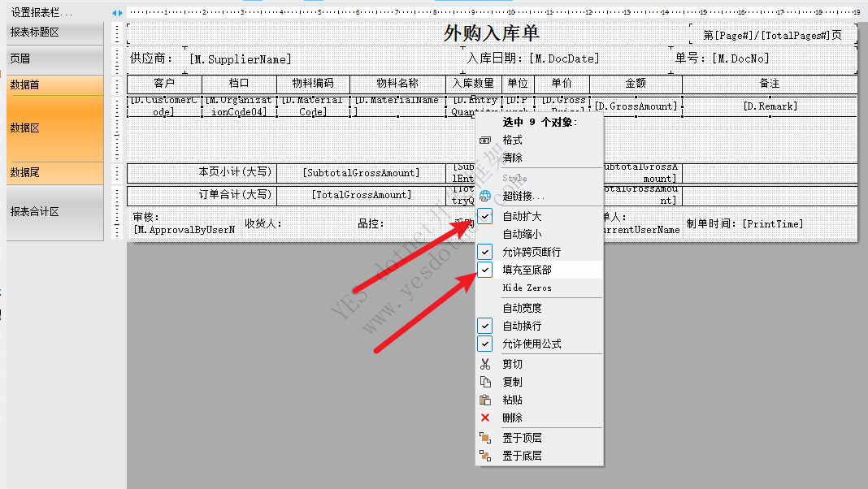This screenshot has width=868, height=489.
Task: Click the right arrow beside 设置报表栏
Action: [120, 13]
